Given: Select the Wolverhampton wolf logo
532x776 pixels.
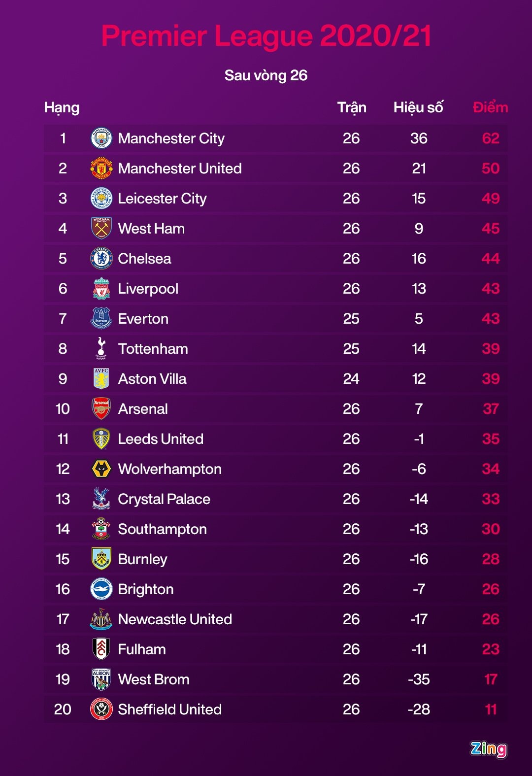Looking at the screenshot, I should point(101,469).
